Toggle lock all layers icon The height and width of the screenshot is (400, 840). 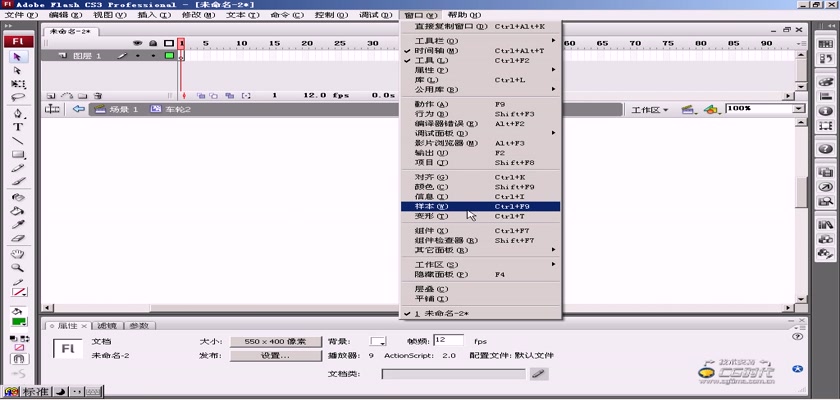(153, 43)
